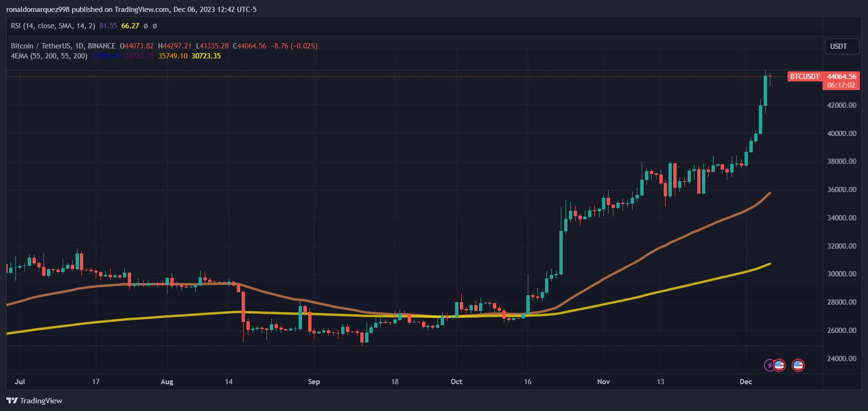Click the 18 date label after Sep
This screenshot has width=868, height=411.
click(x=395, y=382)
